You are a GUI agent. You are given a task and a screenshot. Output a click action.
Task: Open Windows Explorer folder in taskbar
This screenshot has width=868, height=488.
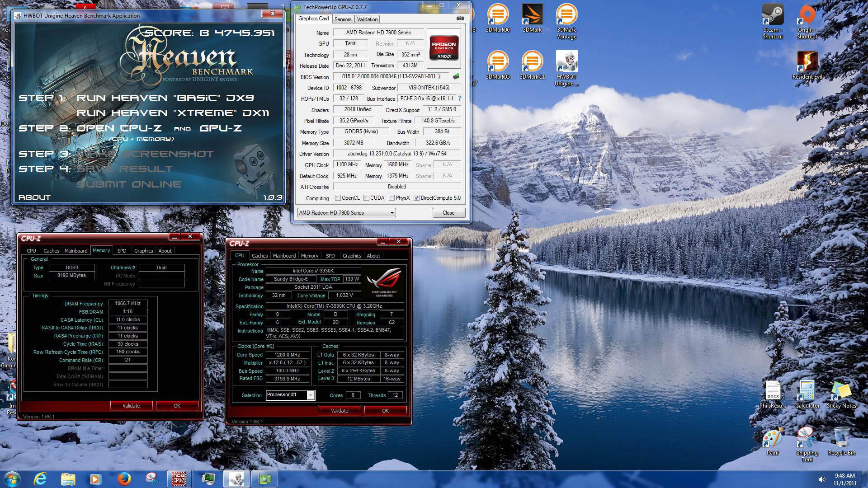(68, 479)
